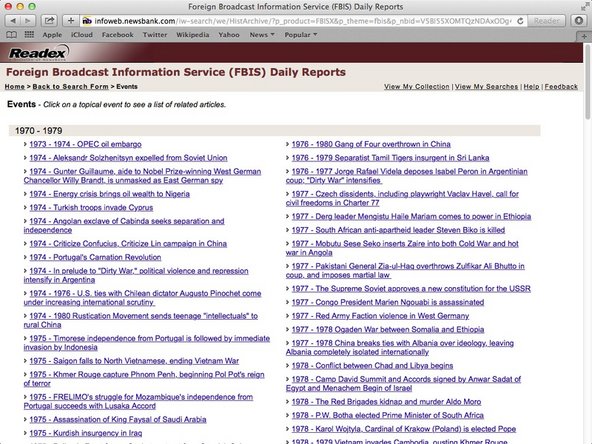592x444 pixels.
Task: Open Augusto Pinochet U.S. ties event
Action: coord(142,298)
